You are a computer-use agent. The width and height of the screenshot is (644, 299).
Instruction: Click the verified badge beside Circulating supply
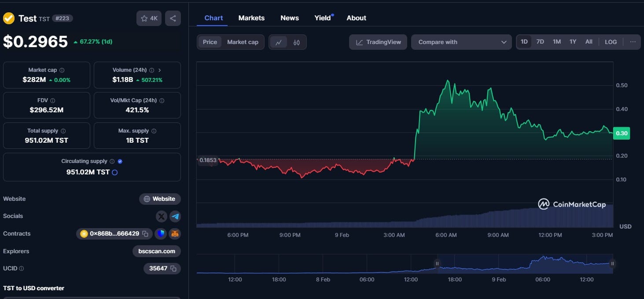click(120, 161)
